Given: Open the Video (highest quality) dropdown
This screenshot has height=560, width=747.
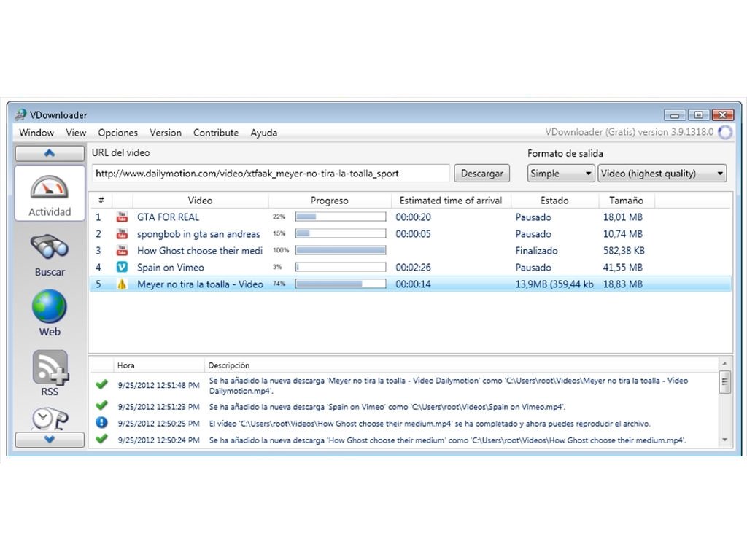Looking at the screenshot, I should [x=662, y=174].
